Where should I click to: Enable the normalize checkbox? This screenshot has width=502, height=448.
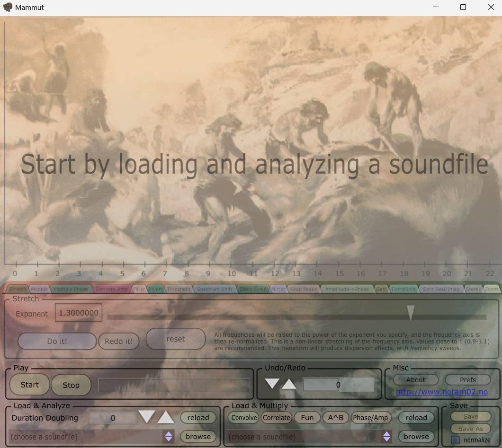click(455, 440)
